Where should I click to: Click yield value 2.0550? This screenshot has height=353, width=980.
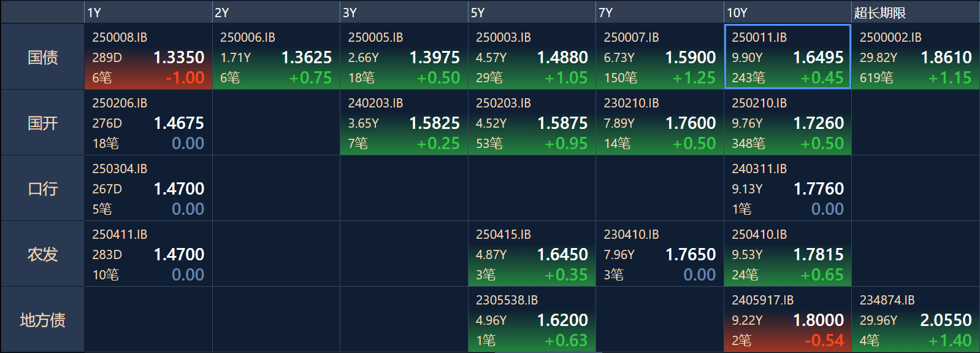pos(946,320)
